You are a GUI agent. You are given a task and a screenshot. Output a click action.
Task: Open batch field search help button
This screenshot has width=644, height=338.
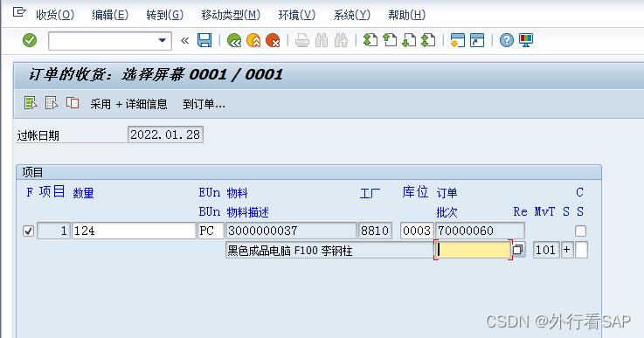518,250
